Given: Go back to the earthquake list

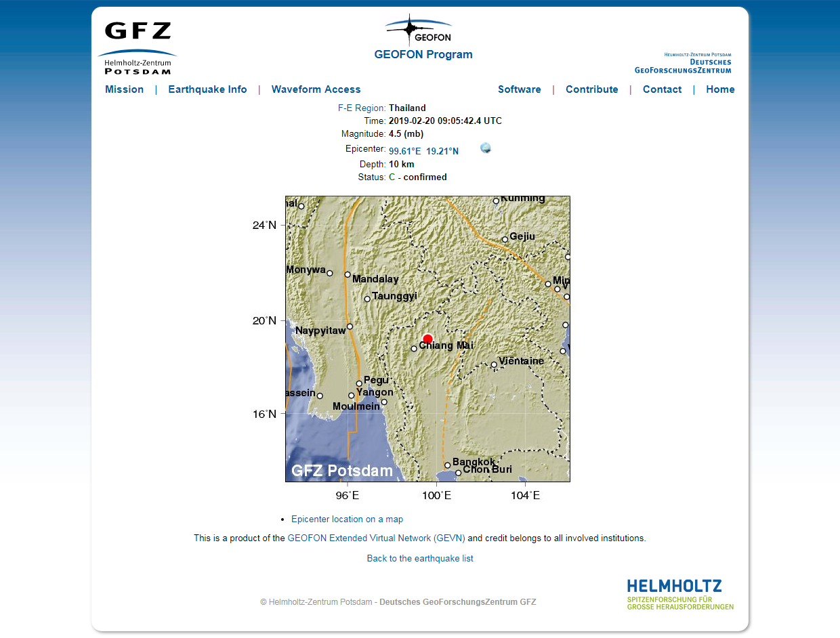Looking at the screenshot, I should [x=420, y=559].
